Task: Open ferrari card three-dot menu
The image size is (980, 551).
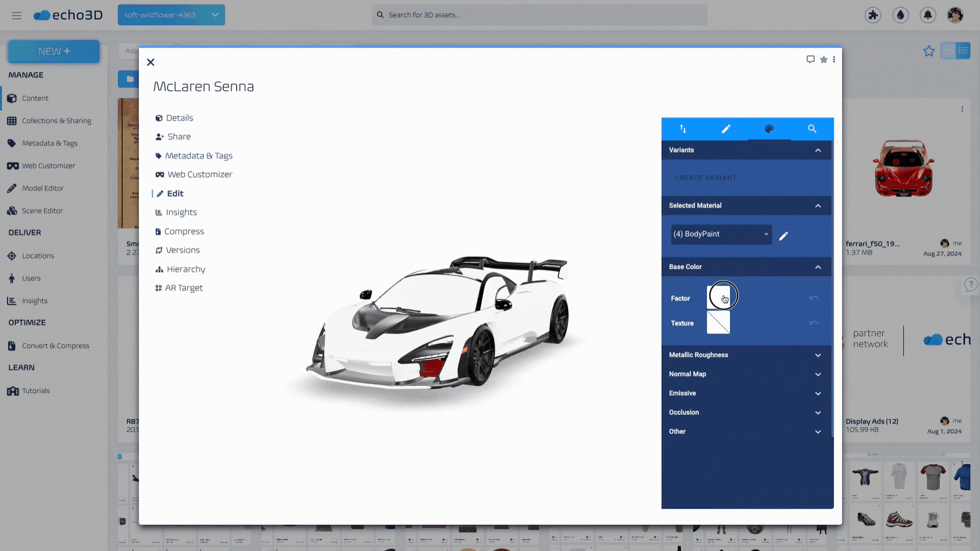Action: pos(962,109)
